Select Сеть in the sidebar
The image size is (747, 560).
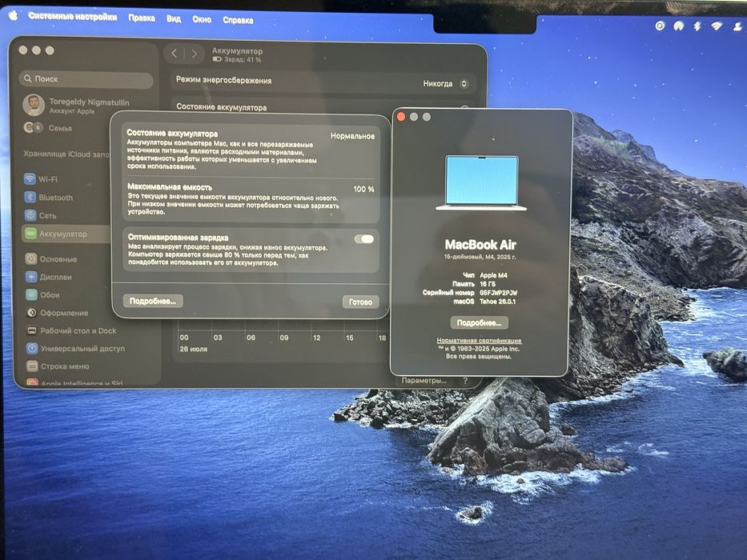tap(41, 215)
